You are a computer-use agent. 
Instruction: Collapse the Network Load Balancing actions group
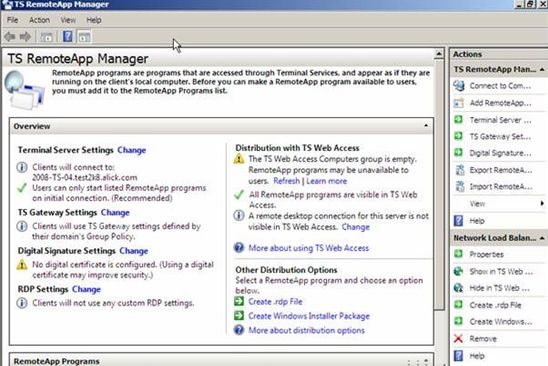[542, 238]
